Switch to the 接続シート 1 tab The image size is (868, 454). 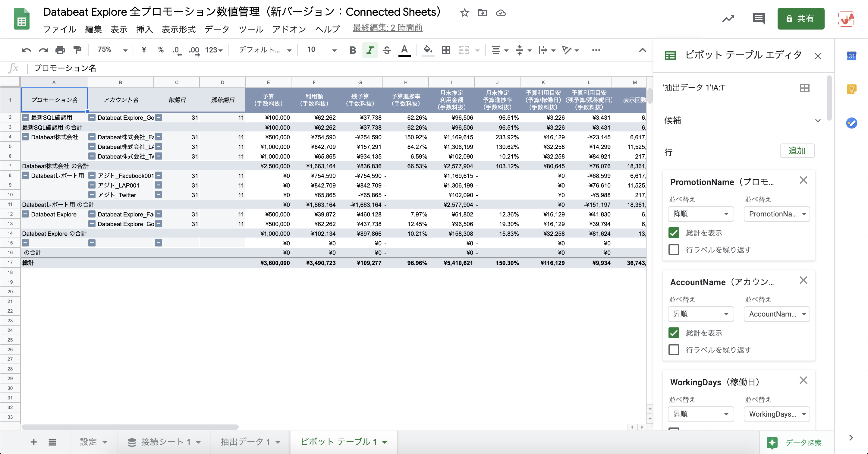(x=164, y=442)
